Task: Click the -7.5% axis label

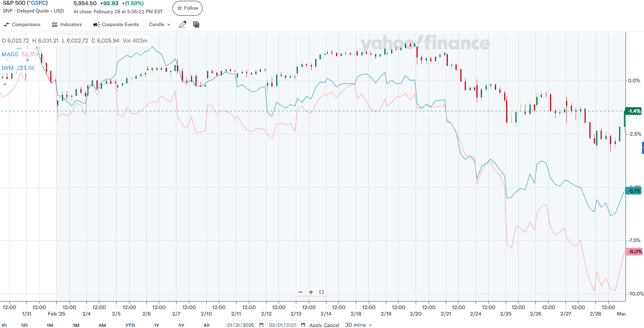Action: pos(635,240)
